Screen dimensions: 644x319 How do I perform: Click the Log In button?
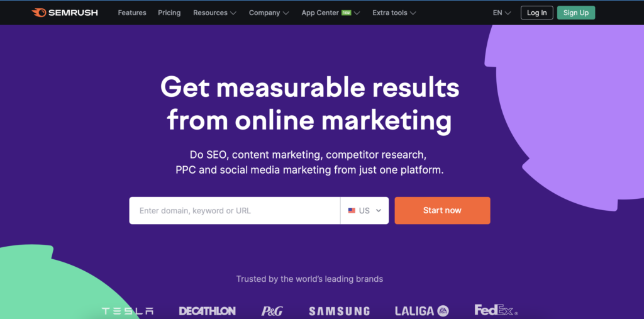[x=537, y=13]
